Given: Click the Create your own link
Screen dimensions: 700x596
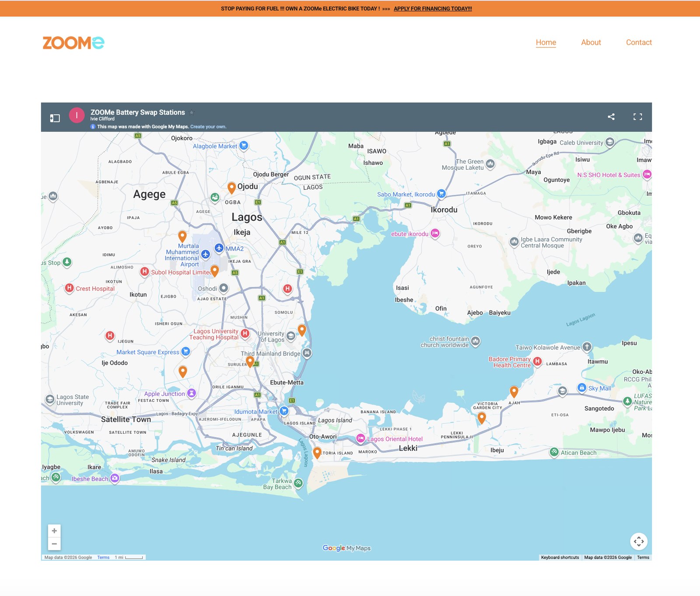Looking at the screenshot, I should (208, 127).
